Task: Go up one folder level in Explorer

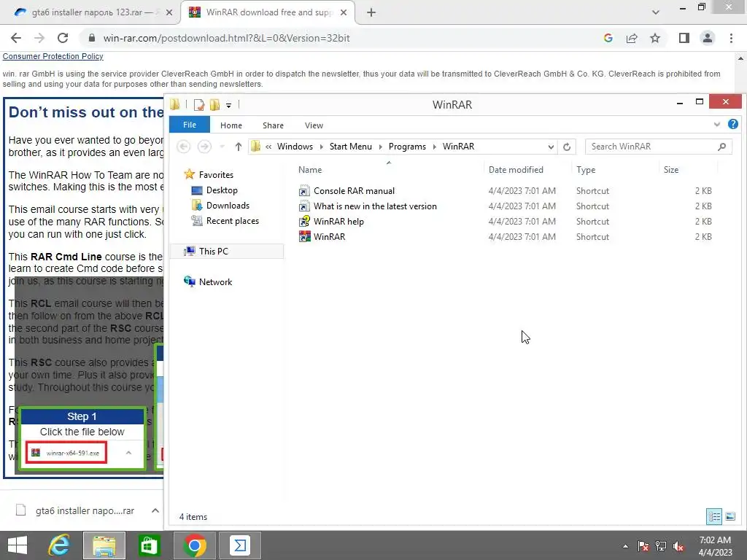Action: [239, 147]
